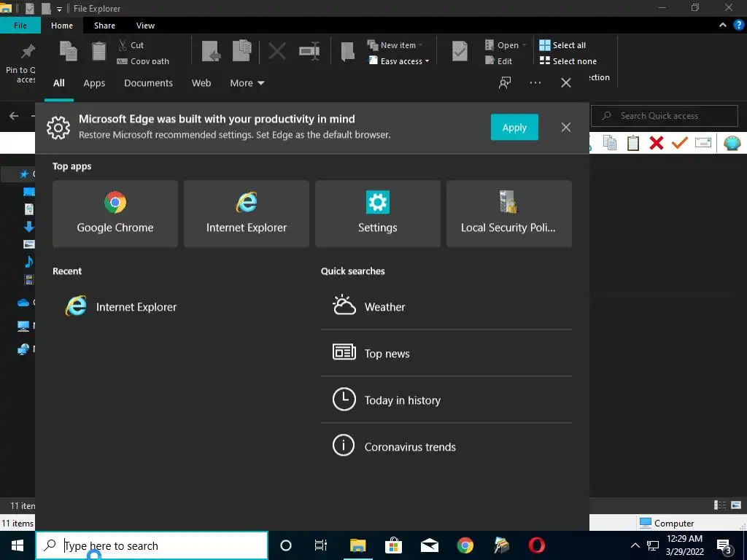Open Google Chrome from Top apps
The height and width of the screenshot is (560, 747).
[x=115, y=214]
